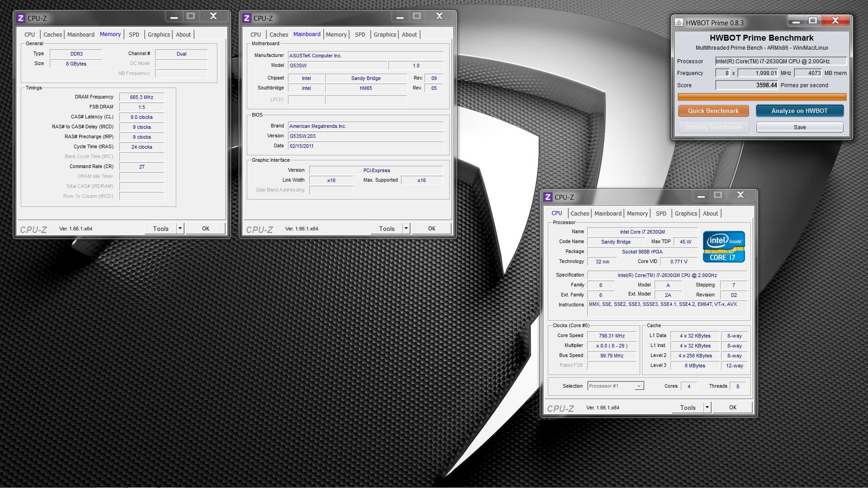Open Tools dropdown arrow in CPU window
The width and height of the screenshot is (868, 488).
(707, 408)
